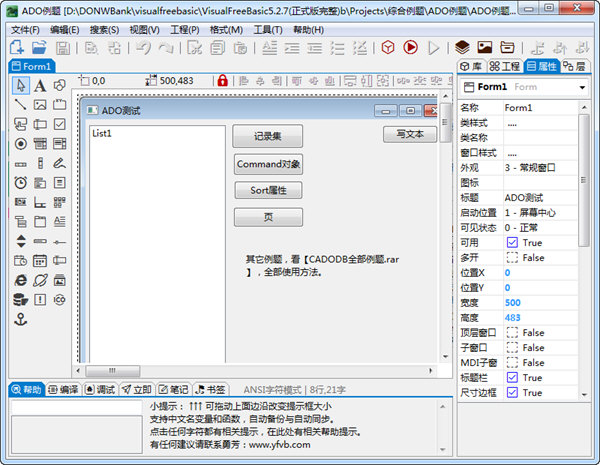Open the 编辑(E) menu
This screenshot has height=465, width=600.
pyautogui.click(x=65, y=30)
